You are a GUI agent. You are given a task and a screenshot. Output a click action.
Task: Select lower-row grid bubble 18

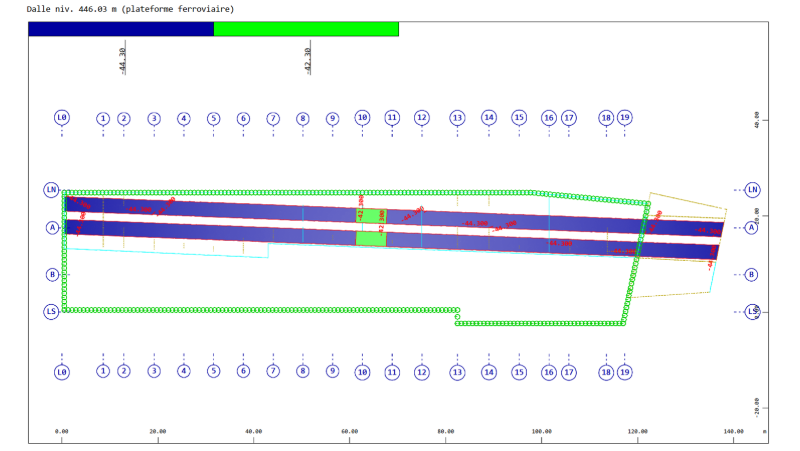[606, 372]
